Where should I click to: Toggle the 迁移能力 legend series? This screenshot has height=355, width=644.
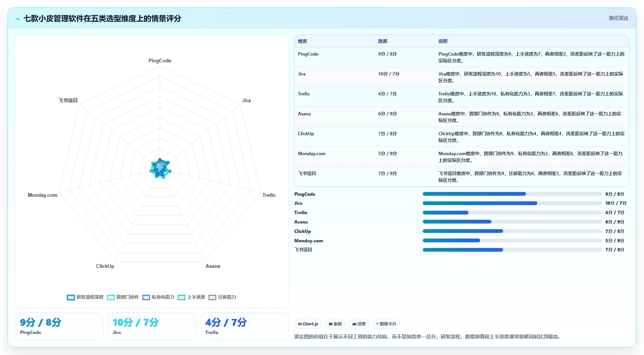pyautogui.click(x=222, y=297)
